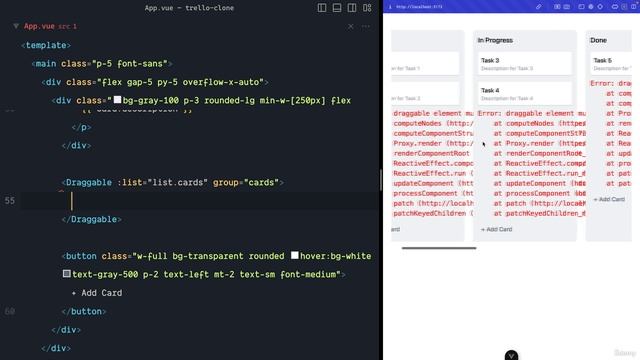Click the Task 4 card
Screen dimensions: 640x360
(x=525, y=94)
